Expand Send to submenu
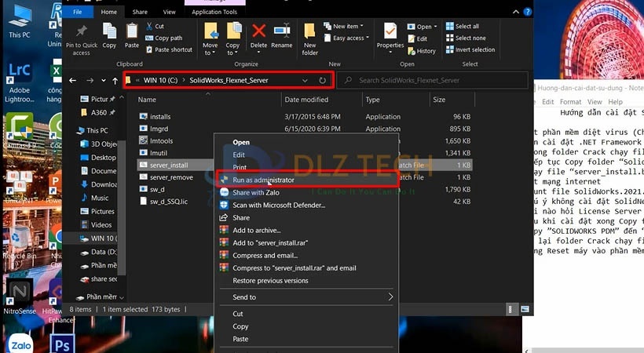This screenshot has width=644, height=353. (390, 297)
